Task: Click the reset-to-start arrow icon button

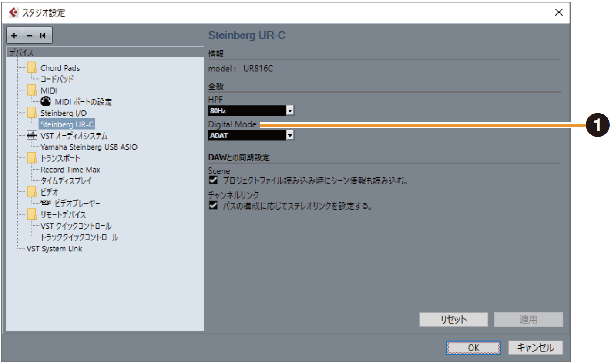Action: coord(43,36)
